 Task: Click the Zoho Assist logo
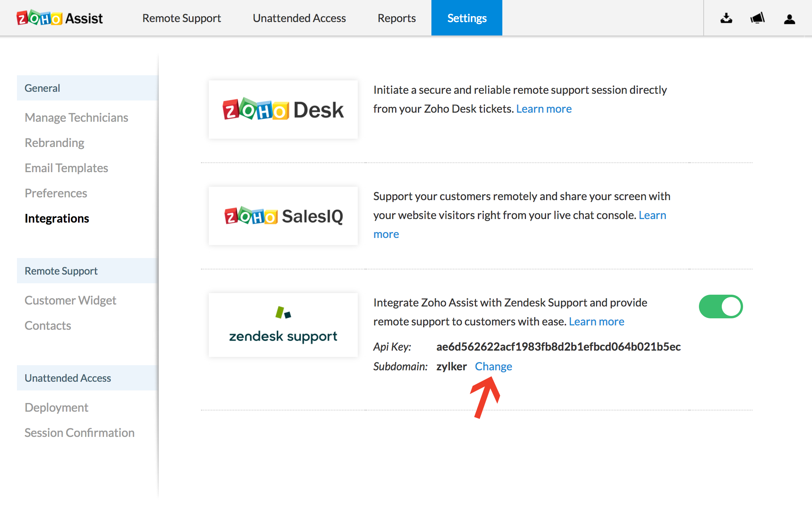(59, 18)
